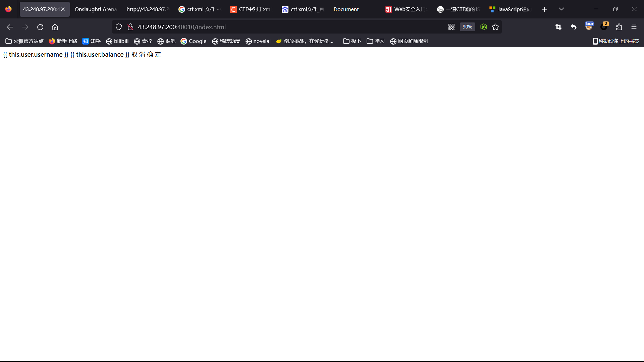Open the Google bookmark
This screenshot has width=644, height=362.
[x=194, y=41]
